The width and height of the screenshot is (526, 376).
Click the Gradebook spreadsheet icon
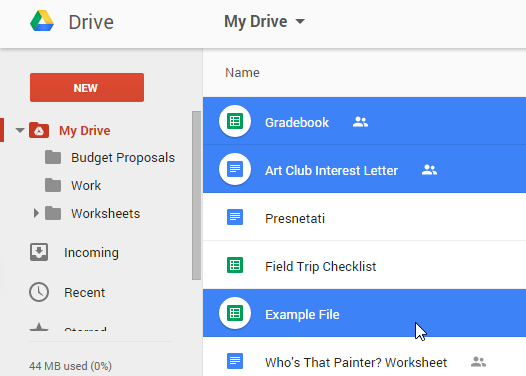coord(235,121)
